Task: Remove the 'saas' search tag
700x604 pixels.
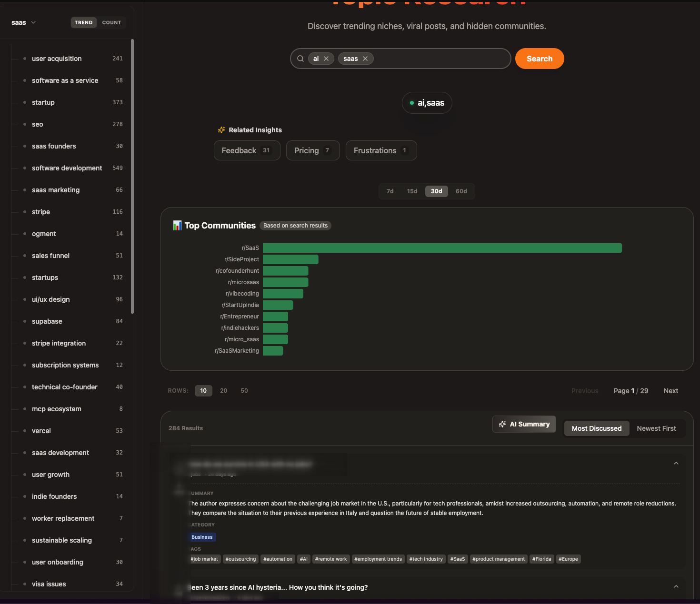Action: 365,59
